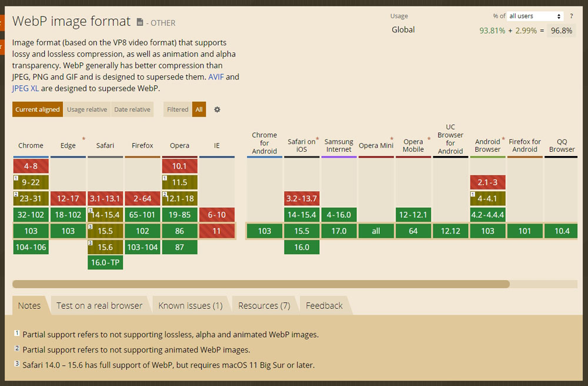Click the Samsung Internet column header
This screenshot has width=588, height=386.
coord(339,145)
